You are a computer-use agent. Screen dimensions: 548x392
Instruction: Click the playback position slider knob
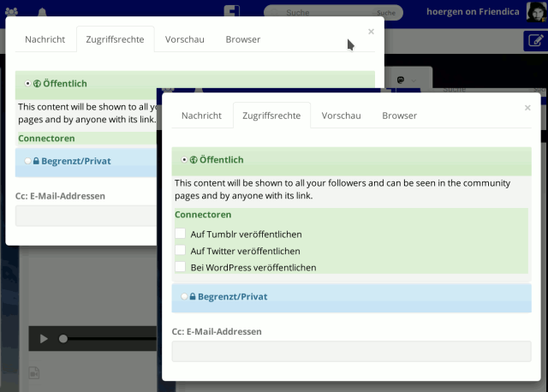tap(63, 339)
